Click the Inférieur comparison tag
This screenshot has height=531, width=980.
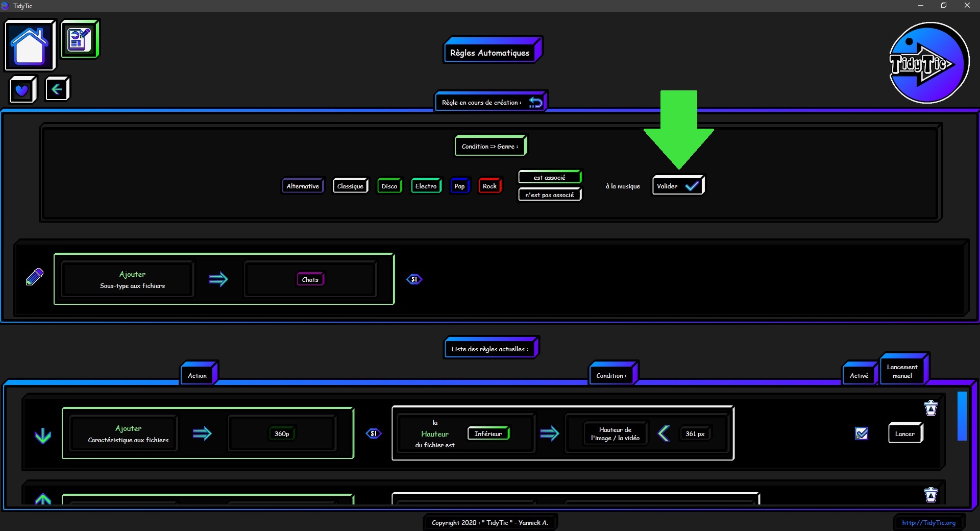[x=488, y=433]
